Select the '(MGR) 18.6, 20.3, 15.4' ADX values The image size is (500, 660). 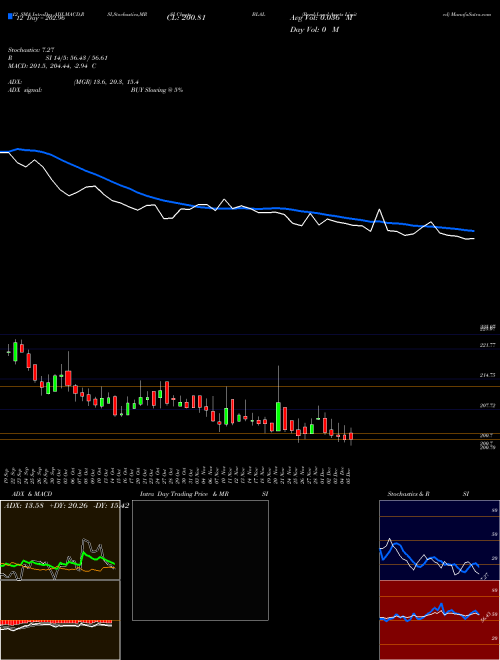click(x=106, y=82)
